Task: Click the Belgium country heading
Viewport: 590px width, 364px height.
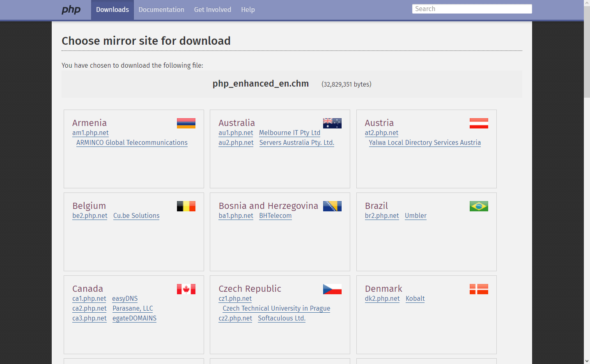Action: tap(89, 206)
